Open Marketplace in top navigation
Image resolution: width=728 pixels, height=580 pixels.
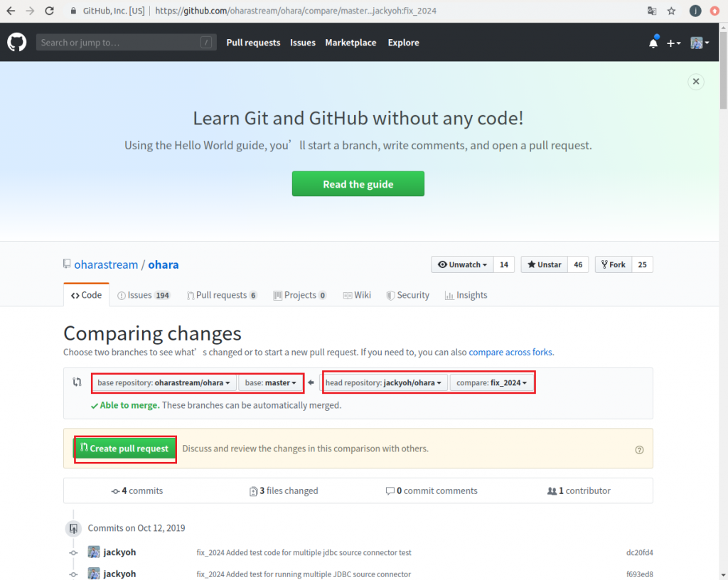coord(350,42)
